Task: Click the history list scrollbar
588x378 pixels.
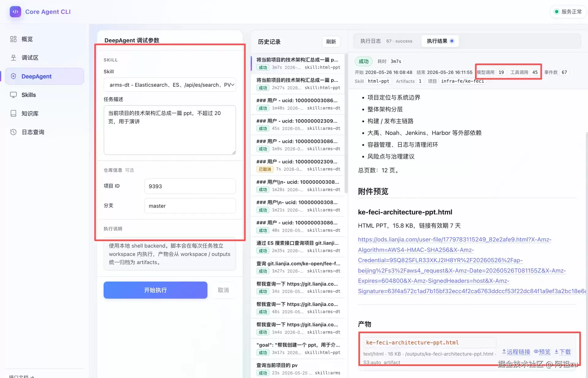Action: [x=346, y=123]
